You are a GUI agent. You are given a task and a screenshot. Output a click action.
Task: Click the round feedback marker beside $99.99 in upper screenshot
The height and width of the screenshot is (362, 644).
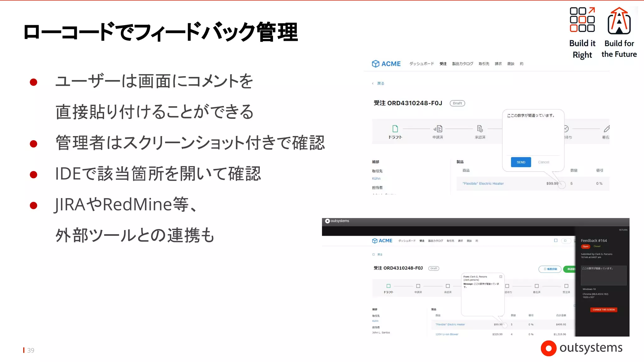click(562, 185)
